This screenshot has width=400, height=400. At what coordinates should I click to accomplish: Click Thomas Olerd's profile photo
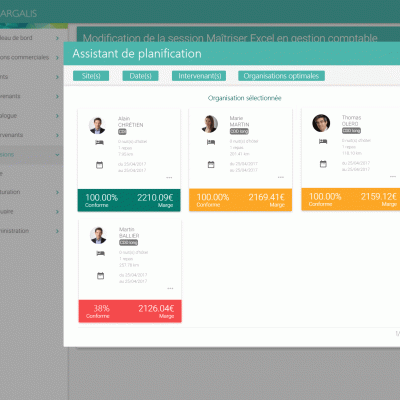(x=321, y=123)
